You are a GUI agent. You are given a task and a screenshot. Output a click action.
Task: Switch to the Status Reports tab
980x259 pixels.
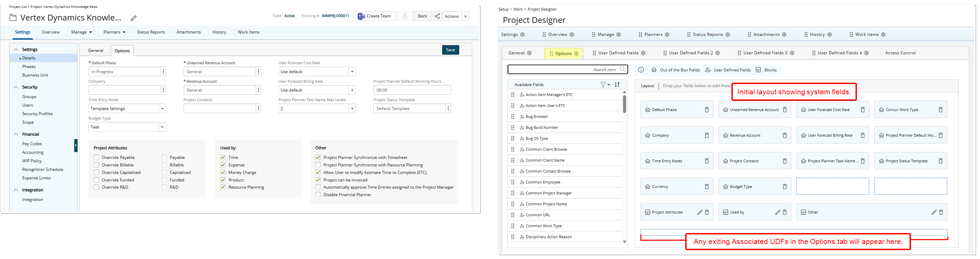pos(151,32)
